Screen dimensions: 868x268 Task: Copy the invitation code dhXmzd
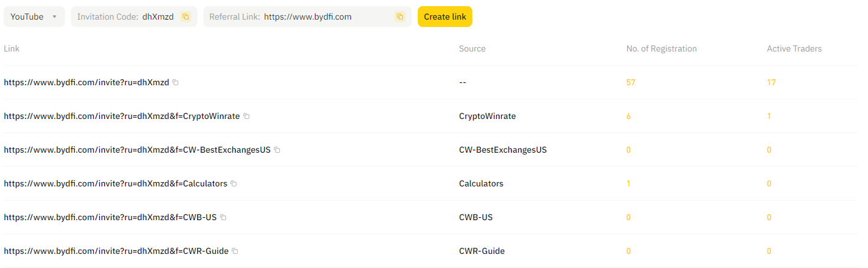[186, 17]
